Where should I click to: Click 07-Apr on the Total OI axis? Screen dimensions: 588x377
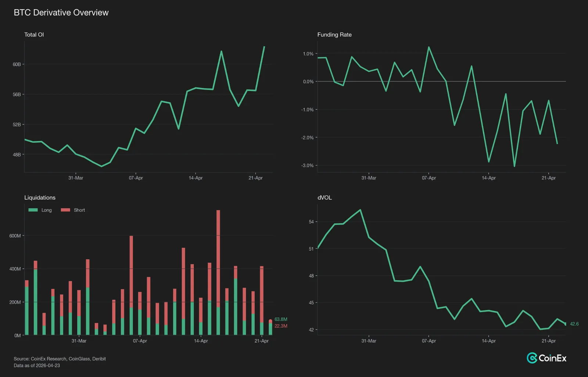point(136,178)
